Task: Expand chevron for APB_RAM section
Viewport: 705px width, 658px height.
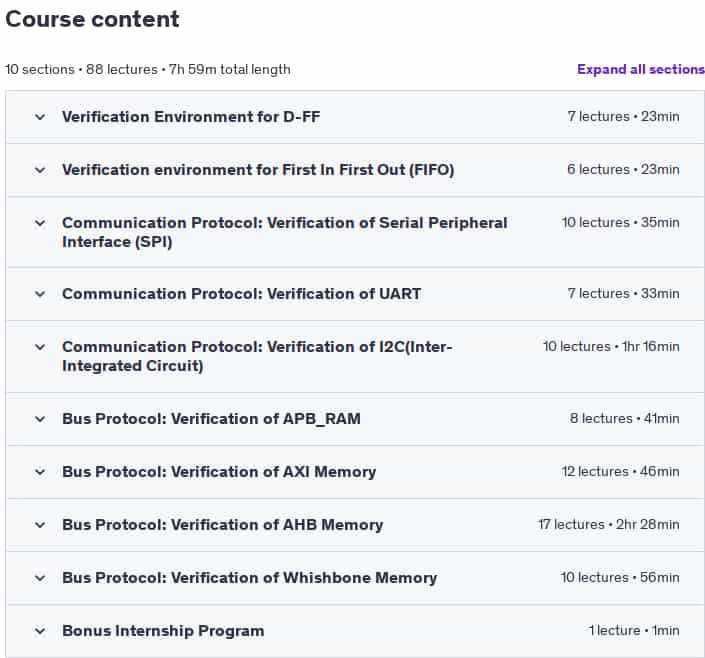Action: tap(40, 419)
